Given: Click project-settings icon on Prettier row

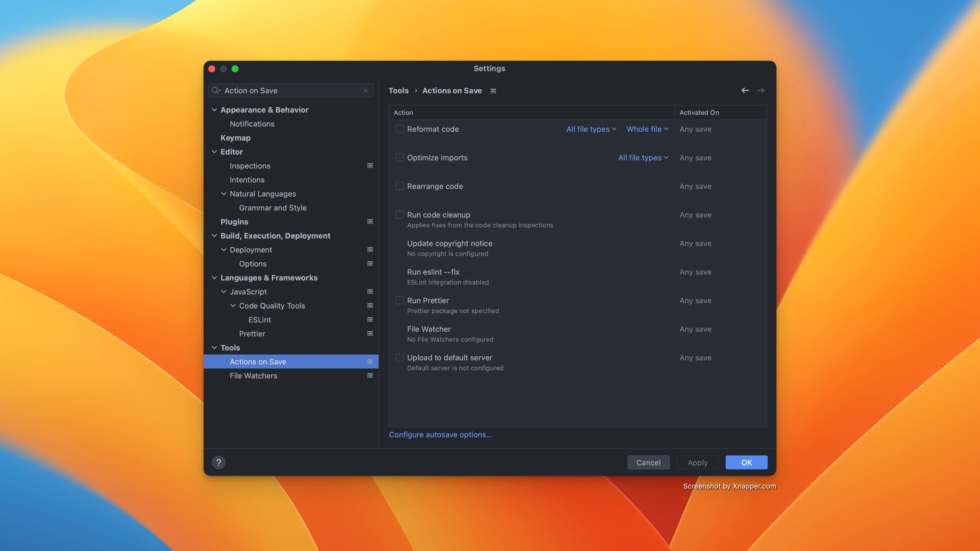Looking at the screenshot, I should 370,334.
